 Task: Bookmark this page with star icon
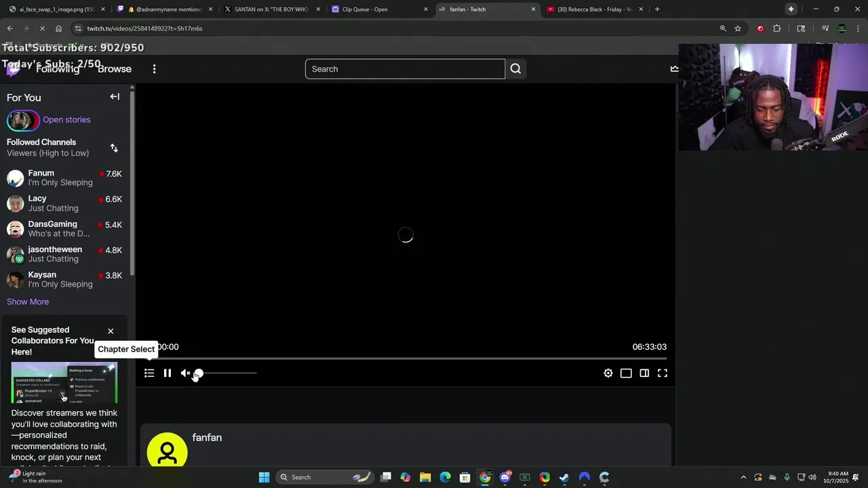pos(738,28)
